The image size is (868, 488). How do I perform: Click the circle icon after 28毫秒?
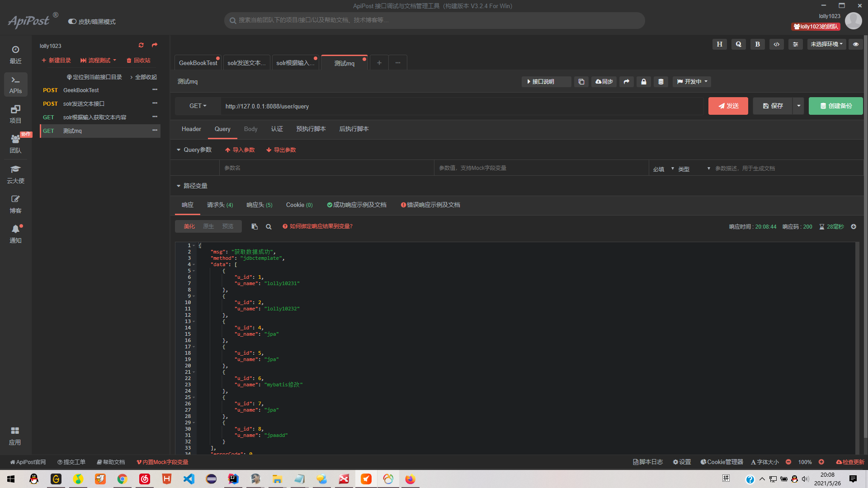(854, 227)
